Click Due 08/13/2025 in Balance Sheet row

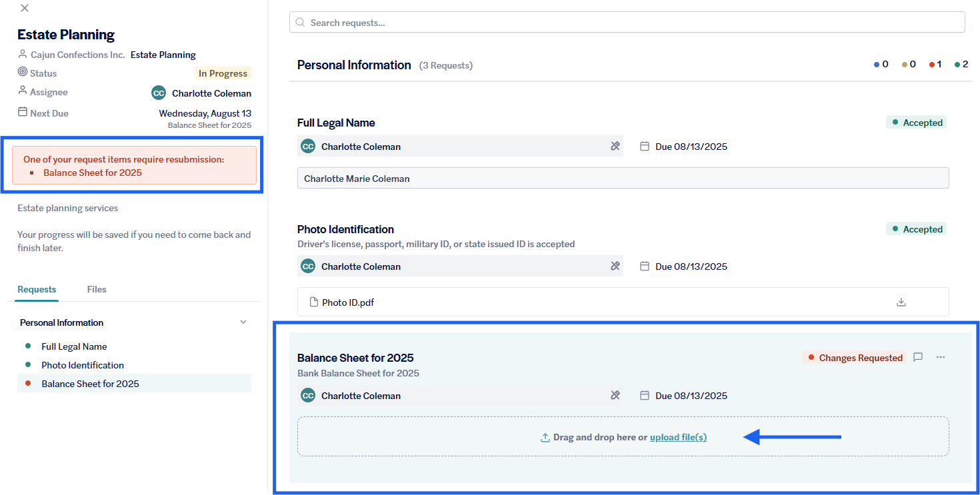pyautogui.click(x=691, y=396)
